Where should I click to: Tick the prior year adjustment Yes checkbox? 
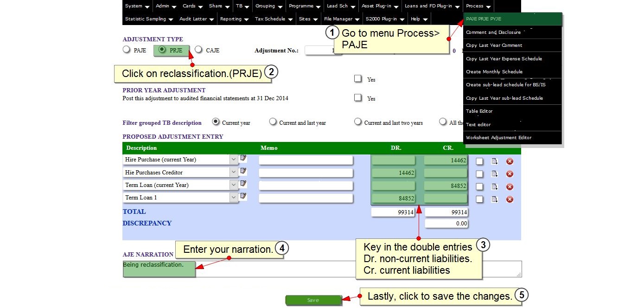(358, 98)
